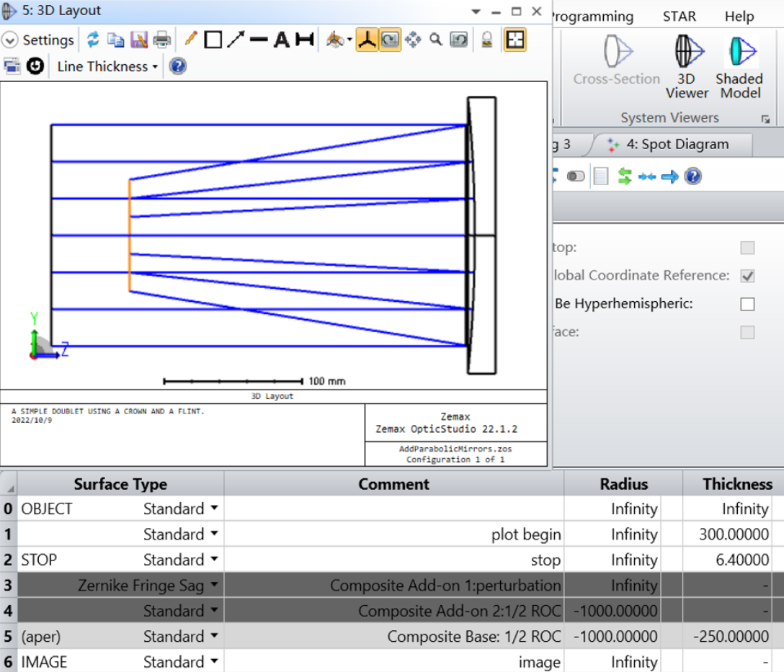Image resolution: width=784 pixels, height=672 pixels.
Task: Open the STAR ribbon tab
Action: [679, 17]
